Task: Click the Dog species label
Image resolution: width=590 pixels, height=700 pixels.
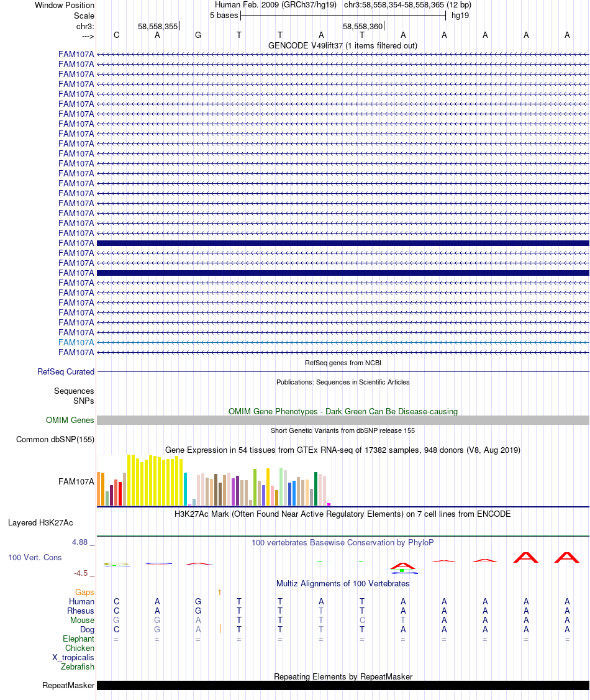Action: 87,629
